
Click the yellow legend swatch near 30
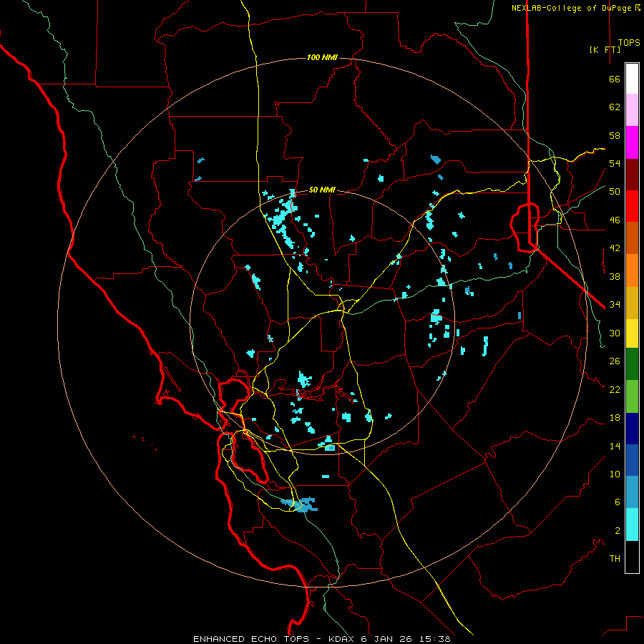[x=632, y=333]
